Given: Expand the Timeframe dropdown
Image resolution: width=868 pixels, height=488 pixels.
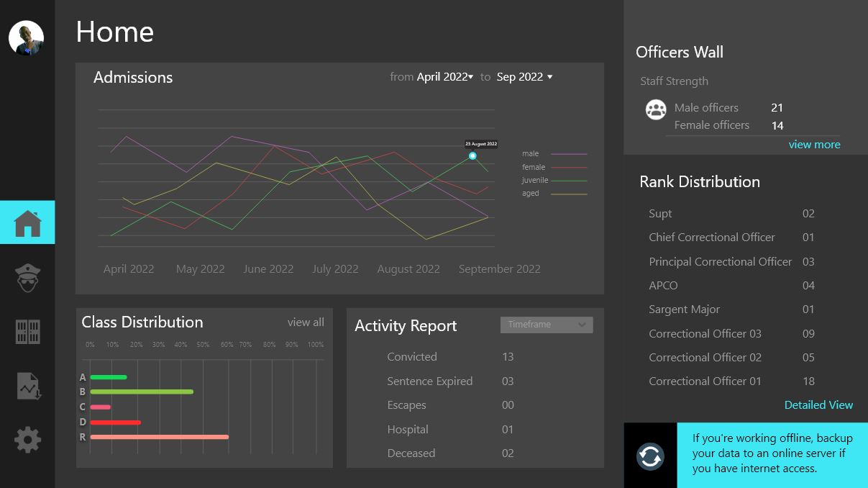Looking at the screenshot, I should 547,325.
